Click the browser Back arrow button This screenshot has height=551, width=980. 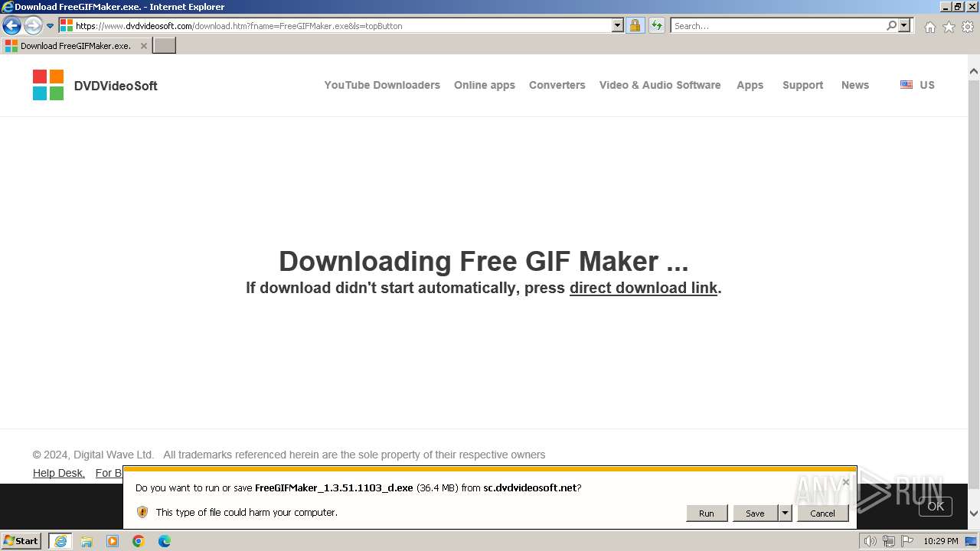point(11,25)
